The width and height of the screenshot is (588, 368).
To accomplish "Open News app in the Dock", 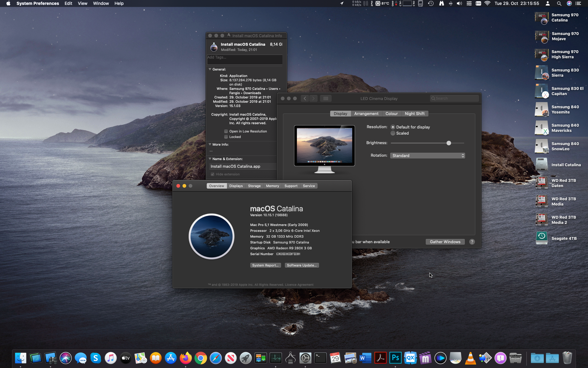I will pos(231,358).
